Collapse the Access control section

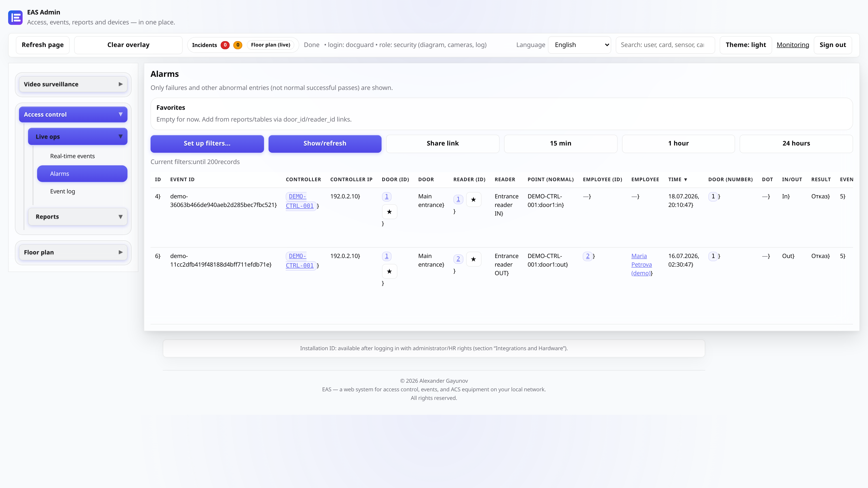tap(73, 115)
